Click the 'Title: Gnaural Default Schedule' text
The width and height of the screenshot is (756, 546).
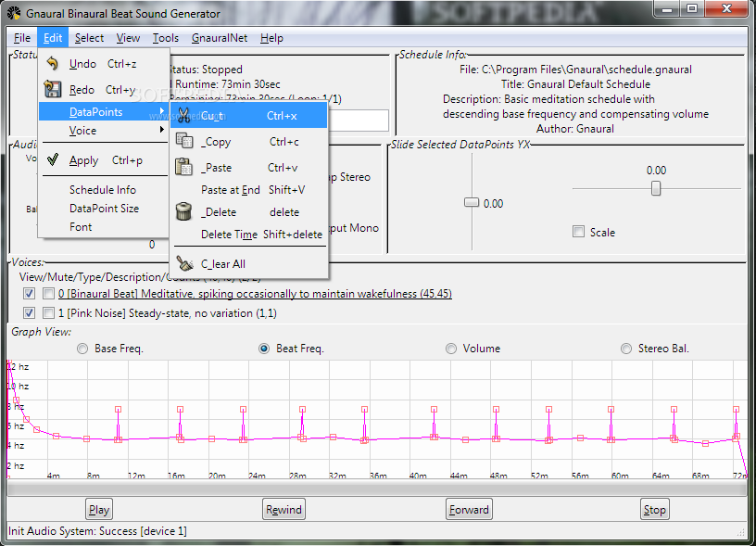[x=575, y=84]
